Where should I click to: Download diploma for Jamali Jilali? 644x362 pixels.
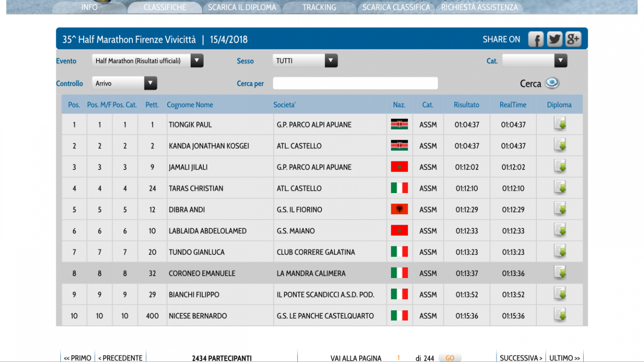tap(559, 166)
